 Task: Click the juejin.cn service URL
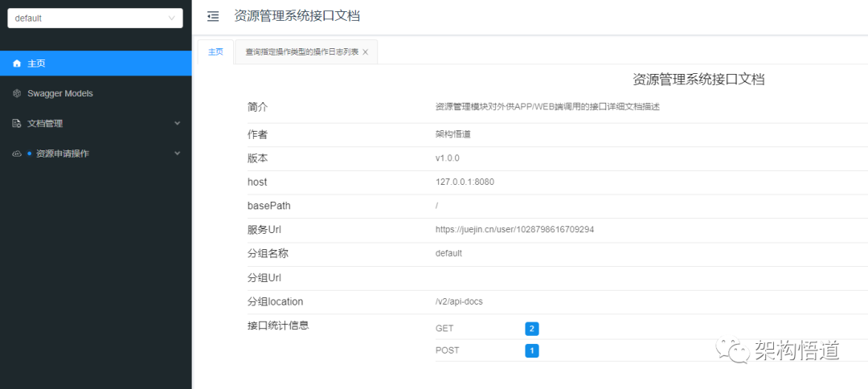point(515,229)
